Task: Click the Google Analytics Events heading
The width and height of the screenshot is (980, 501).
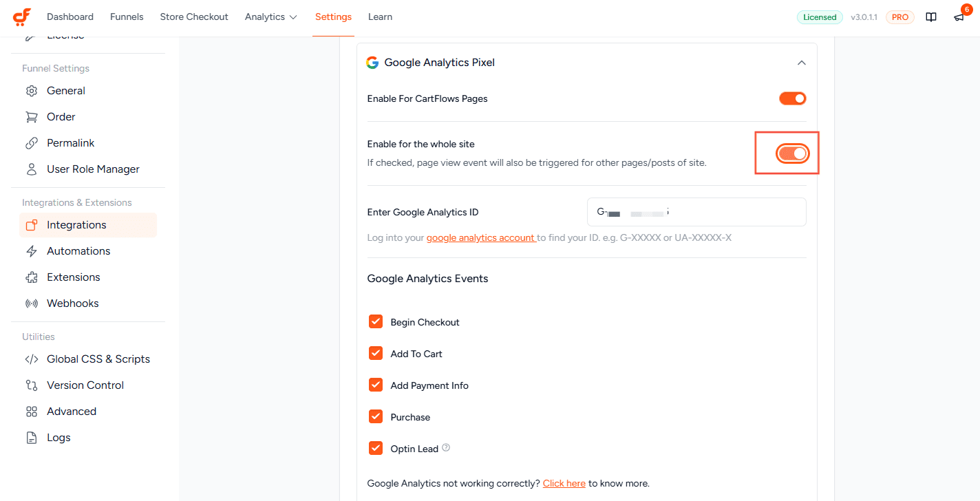Action: (x=428, y=279)
